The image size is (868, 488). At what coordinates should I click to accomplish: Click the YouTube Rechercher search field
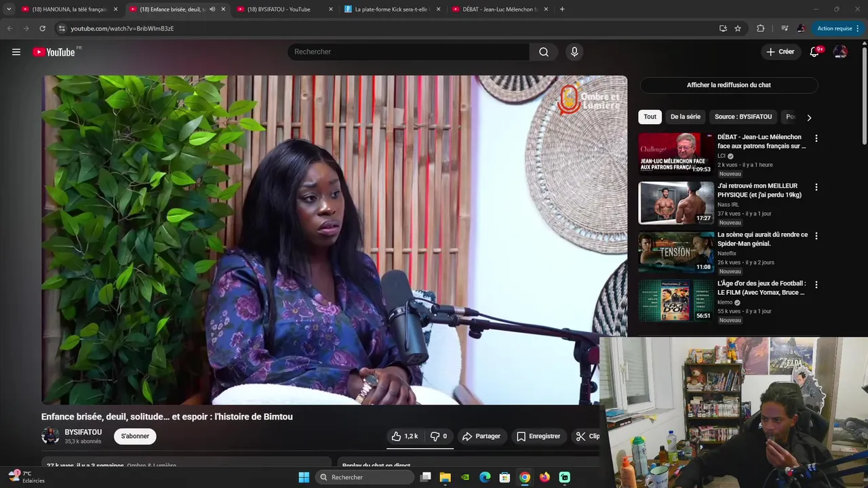tap(408, 52)
